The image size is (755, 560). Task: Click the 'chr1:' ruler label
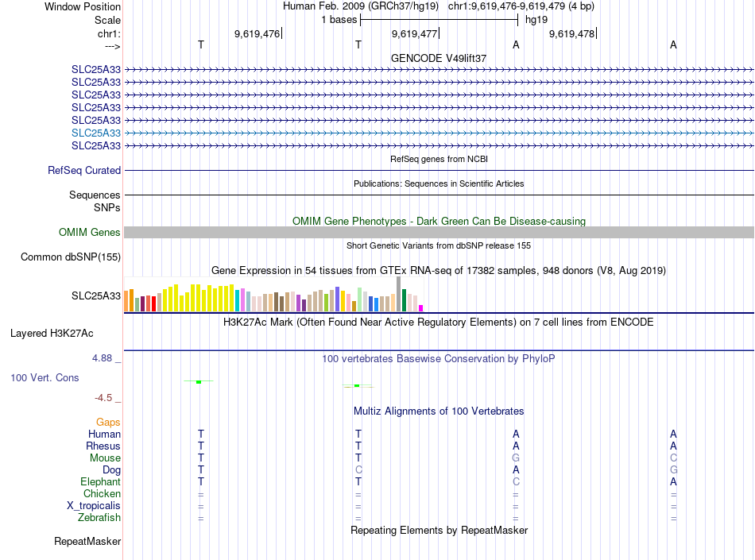(109, 34)
